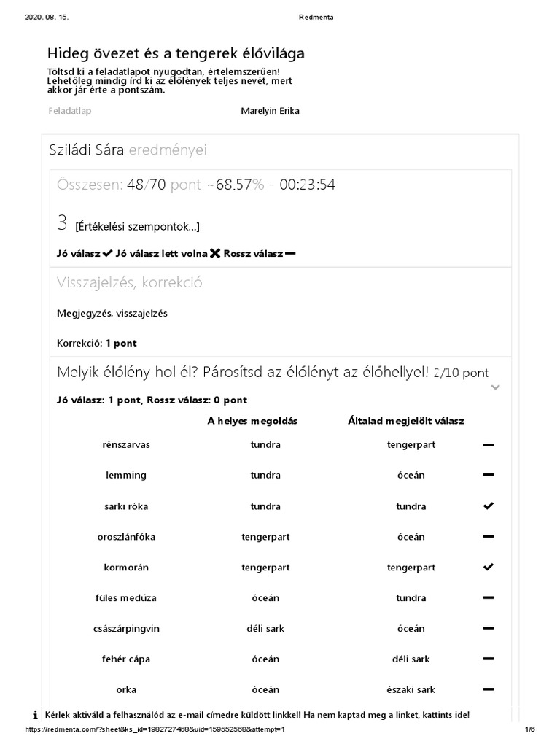Click the redmenta.com URL in the page footer
The height and width of the screenshot is (747, 560).
155,729
